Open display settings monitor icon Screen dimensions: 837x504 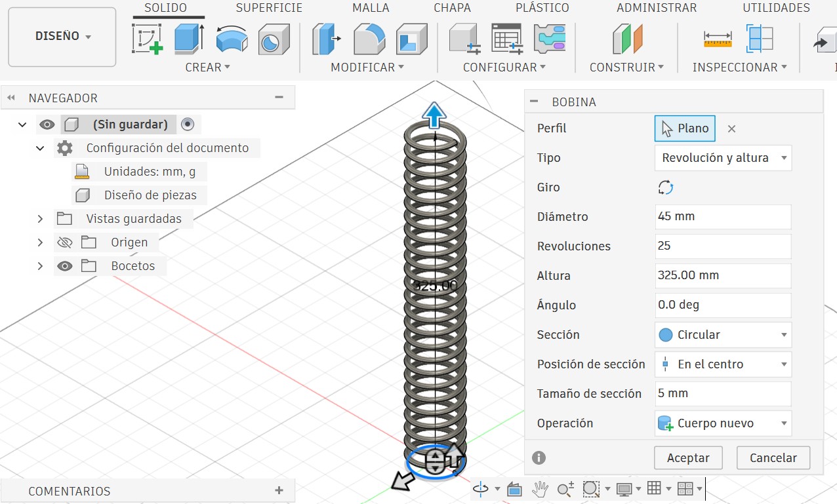624,489
